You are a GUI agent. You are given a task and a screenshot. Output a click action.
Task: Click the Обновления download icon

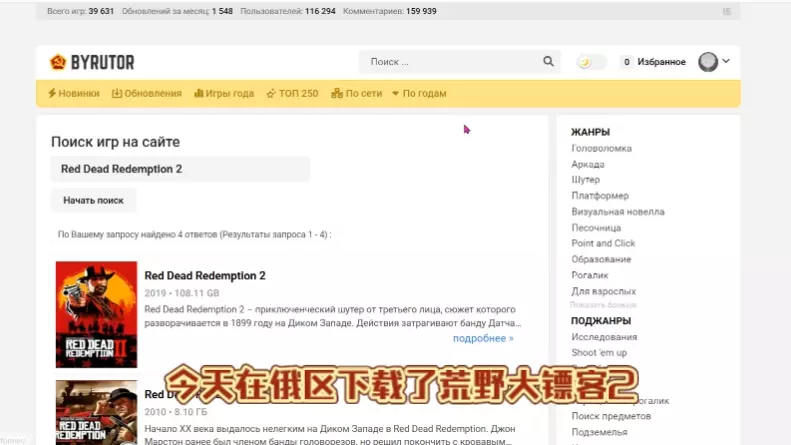click(117, 93)
